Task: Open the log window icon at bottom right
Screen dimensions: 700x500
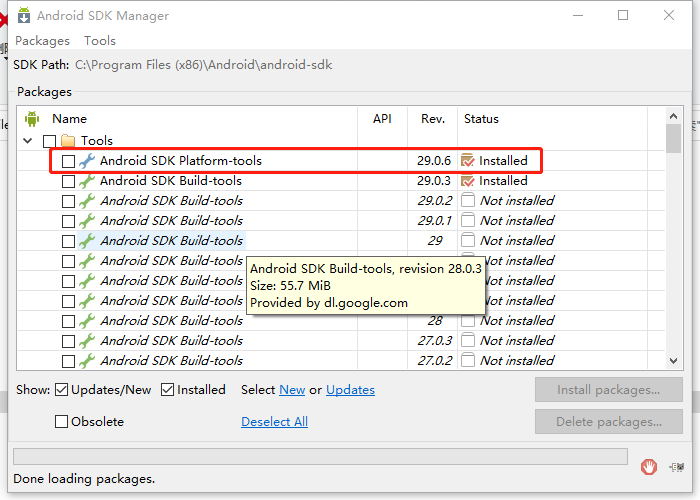Action: tap(676, 467)
